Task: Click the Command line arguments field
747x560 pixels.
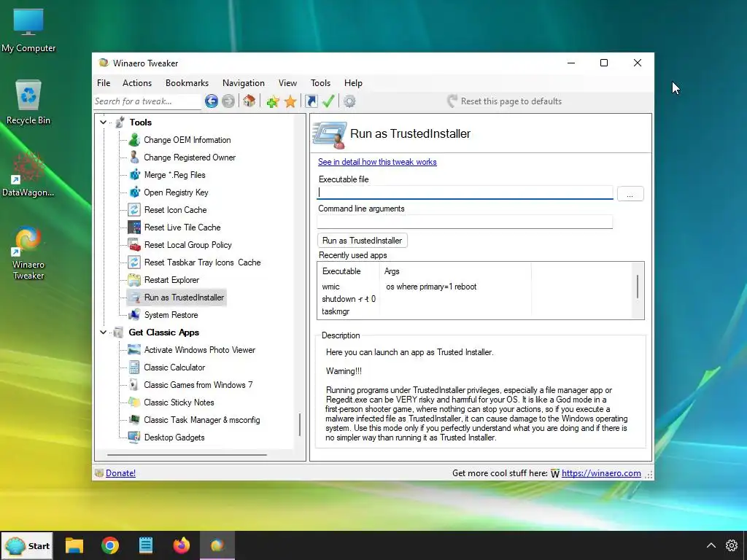Action: tap(465, 222)
